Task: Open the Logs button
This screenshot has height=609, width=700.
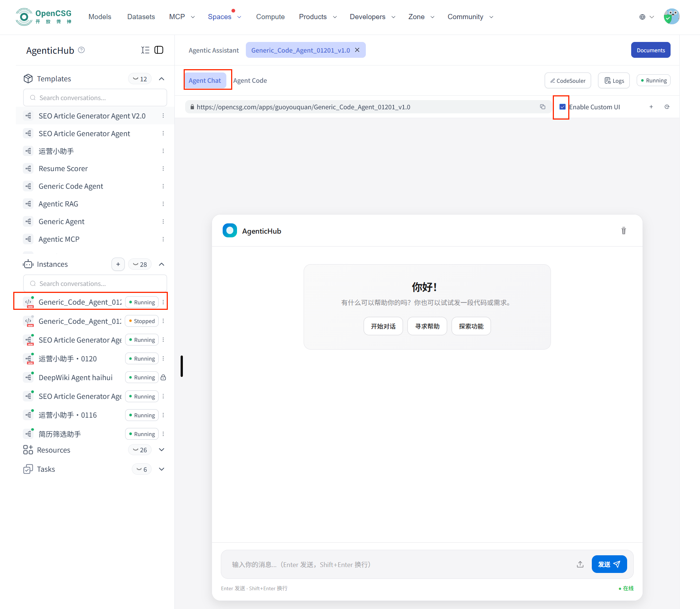Action: (x=614, y=81)
